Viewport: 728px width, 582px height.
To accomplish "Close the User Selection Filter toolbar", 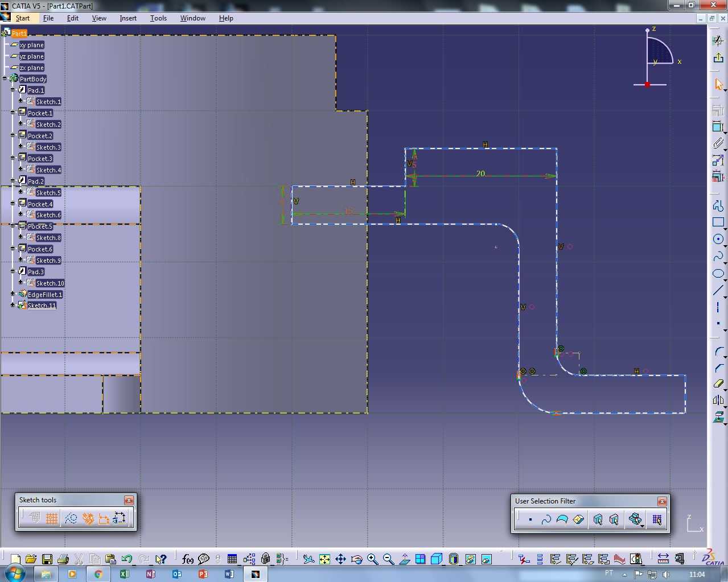I will pyautogui.click(x=661, y=501).
